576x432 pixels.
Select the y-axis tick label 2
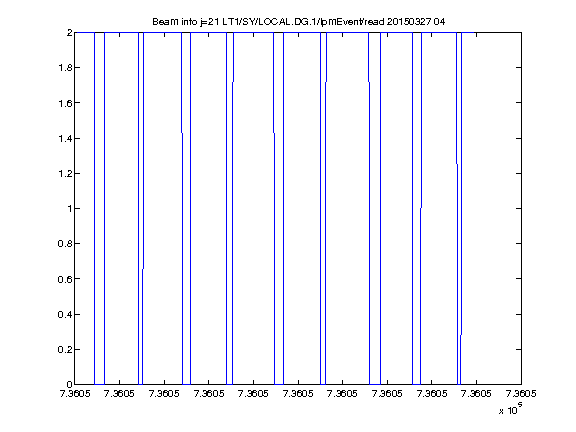coord(69,32)
